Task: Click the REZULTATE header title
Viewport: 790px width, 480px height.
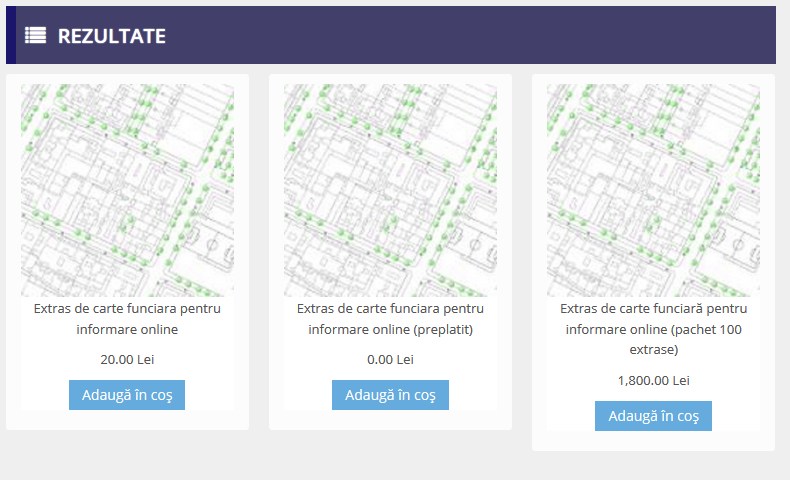Action: coord(111,36)
